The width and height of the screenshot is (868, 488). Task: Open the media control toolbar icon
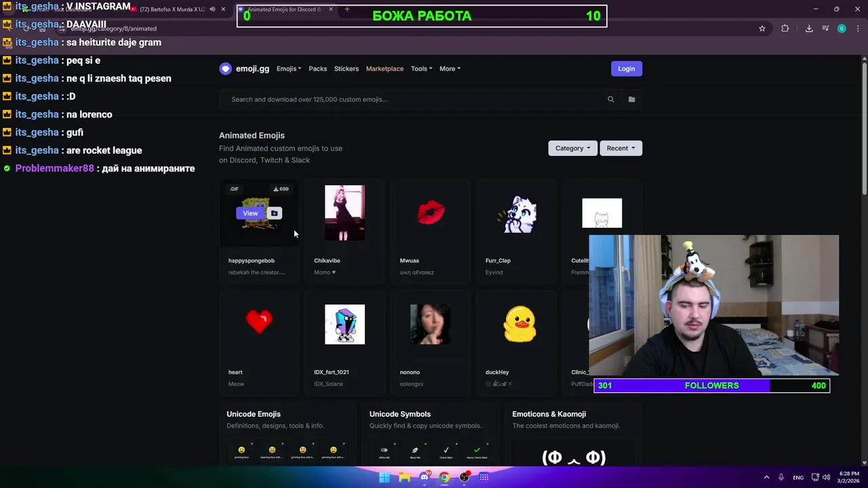(x=825, y=28)
